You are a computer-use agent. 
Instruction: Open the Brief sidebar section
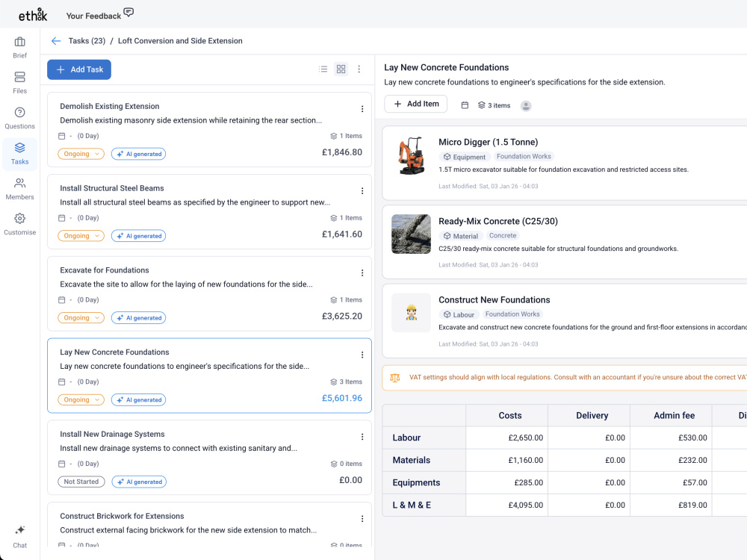pyautogui.click(x=19, y=48)
